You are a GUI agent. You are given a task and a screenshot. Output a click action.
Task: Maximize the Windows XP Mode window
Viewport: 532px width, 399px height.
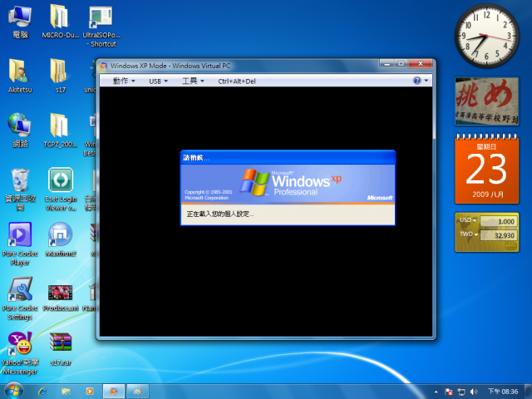click(401, 63)
